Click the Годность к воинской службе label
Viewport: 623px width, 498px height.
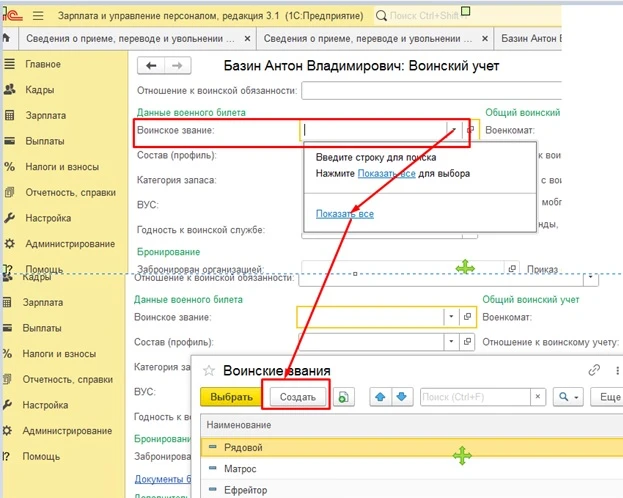pyautogui.click(x=201, y=230)
